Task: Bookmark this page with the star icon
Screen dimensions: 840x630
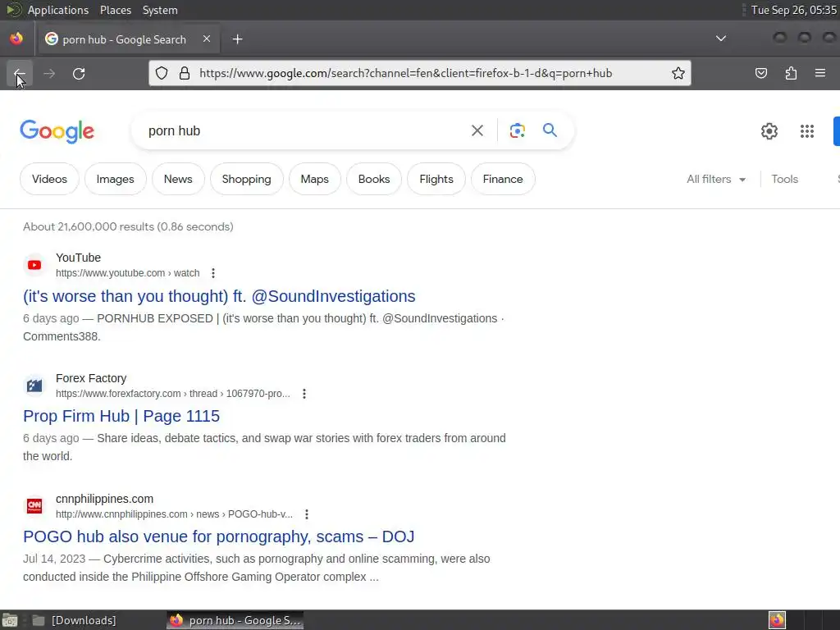Action: tap(678, 73)
